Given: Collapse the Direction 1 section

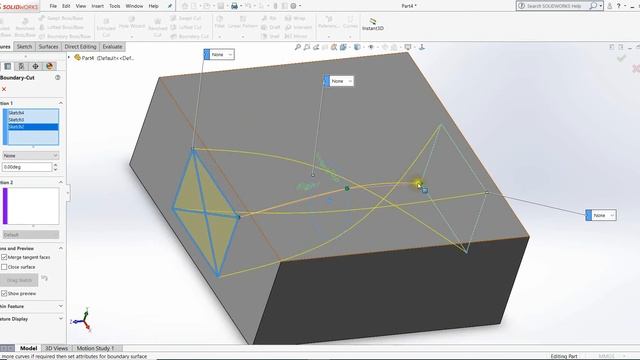Looking at the screenshot, I should (61, 103).
